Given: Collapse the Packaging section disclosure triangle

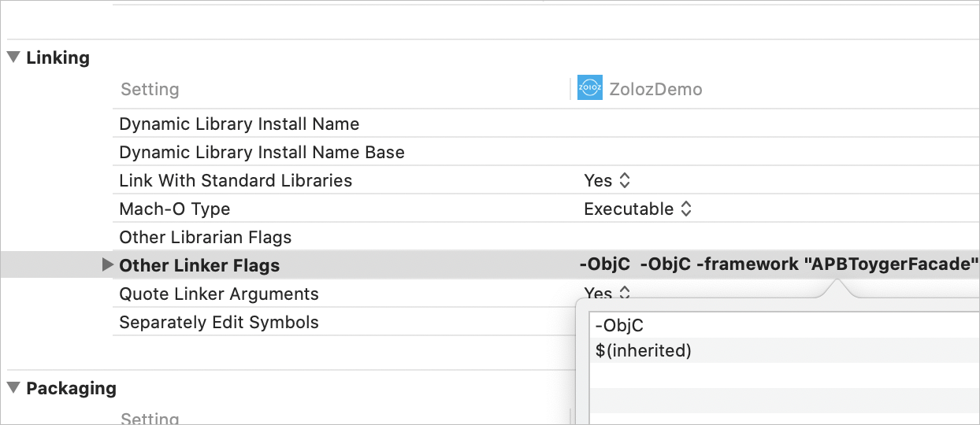Looking at the screenshot, I should pos(14,388).
